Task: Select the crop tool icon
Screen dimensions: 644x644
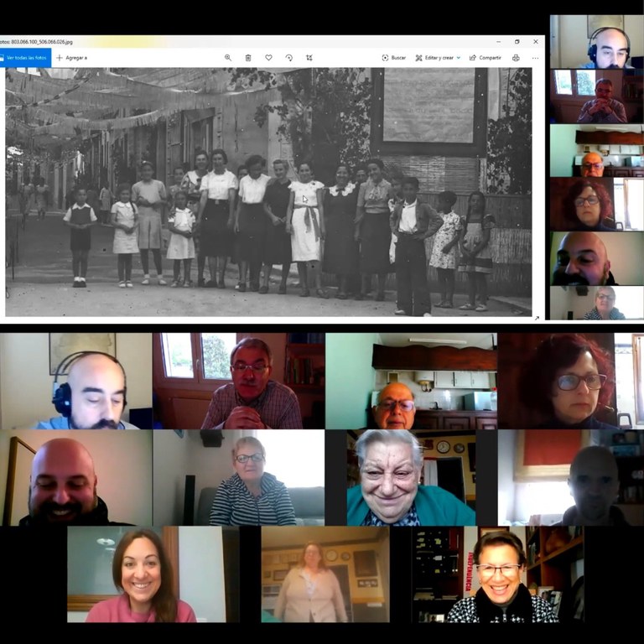Action: coord(309,58)
